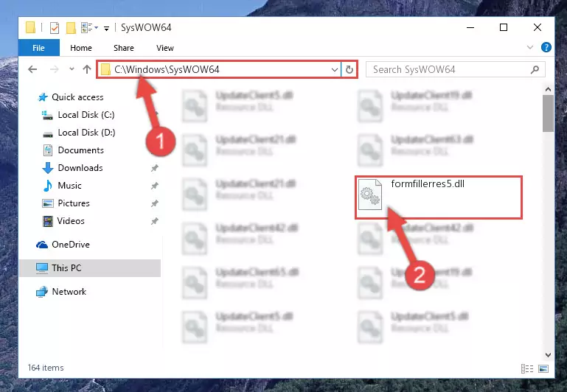Click the search magnifier icon
The width and height of the screenshot is (567, 392).
pyautogui.click(x=535, y=69)
